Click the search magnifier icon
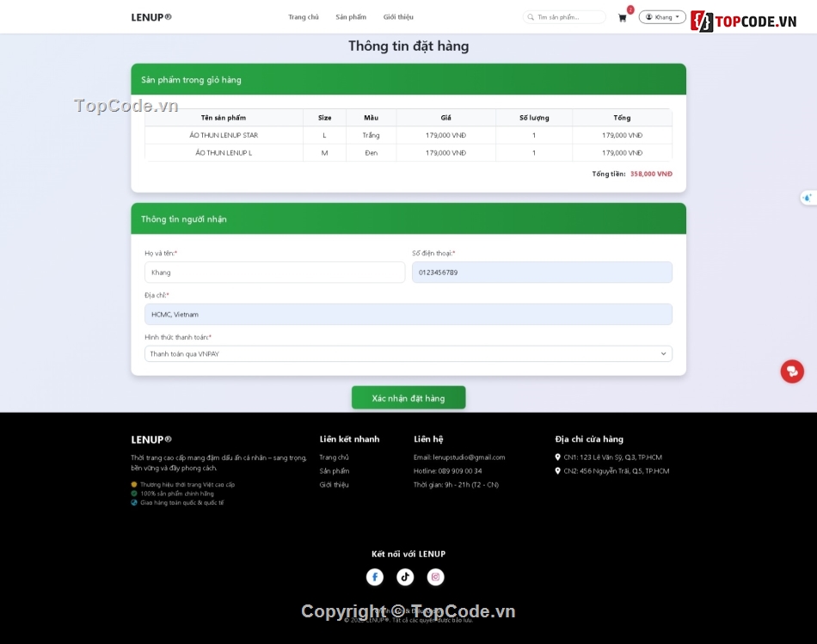Screen dimensions: 817x644 tap(531, 17)
